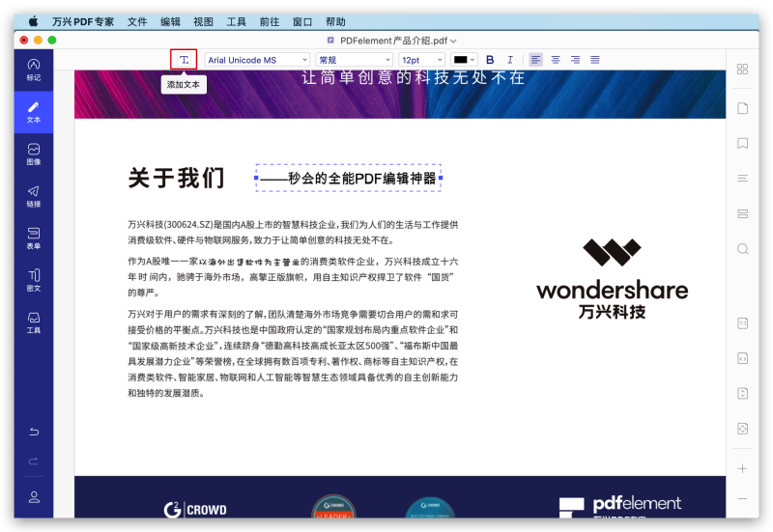Open the 工具 toolbox in sidebar
This screenshot has height=532, width=773.
pyautogui.click(x=34, y=322)
